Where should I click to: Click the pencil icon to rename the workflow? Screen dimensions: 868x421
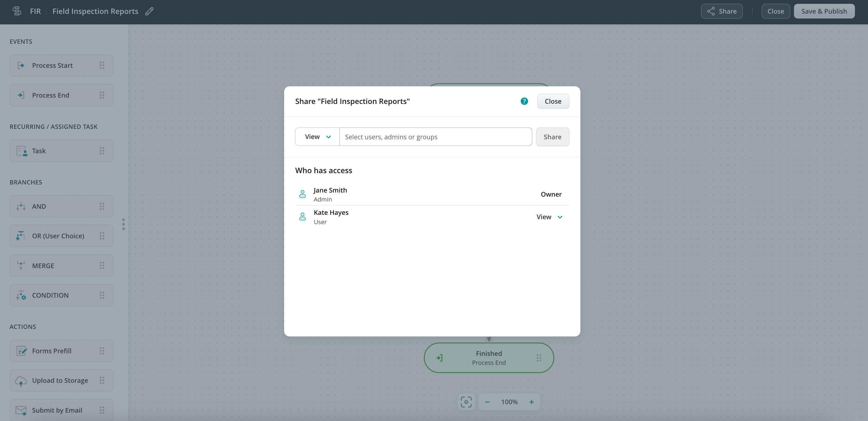pyautogui.click(x=149, y=11)
